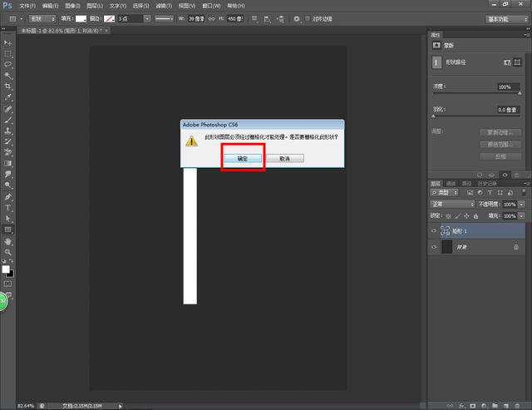The image size is (532, 410).
Task: Click 取消 in the dialog
Action: 284,157
